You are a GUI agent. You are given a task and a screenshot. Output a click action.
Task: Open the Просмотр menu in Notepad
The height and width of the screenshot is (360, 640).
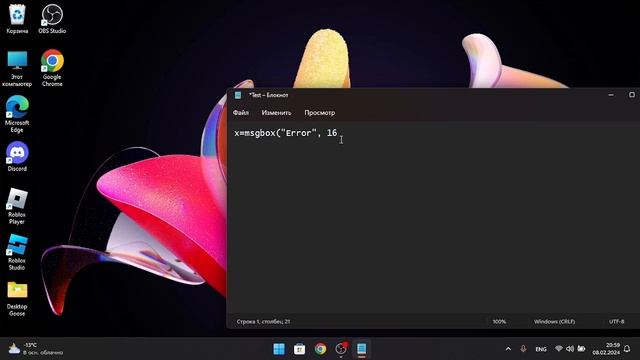(320, 113)
